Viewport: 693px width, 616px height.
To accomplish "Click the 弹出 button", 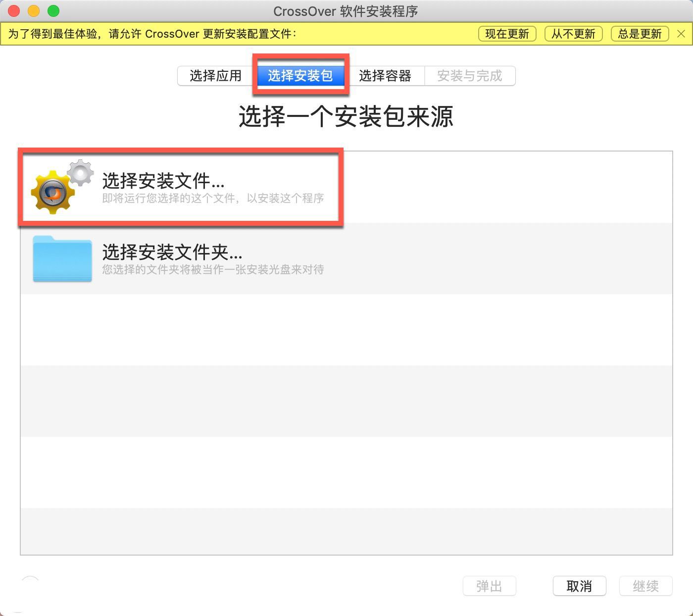I will [x=489, y=586].
